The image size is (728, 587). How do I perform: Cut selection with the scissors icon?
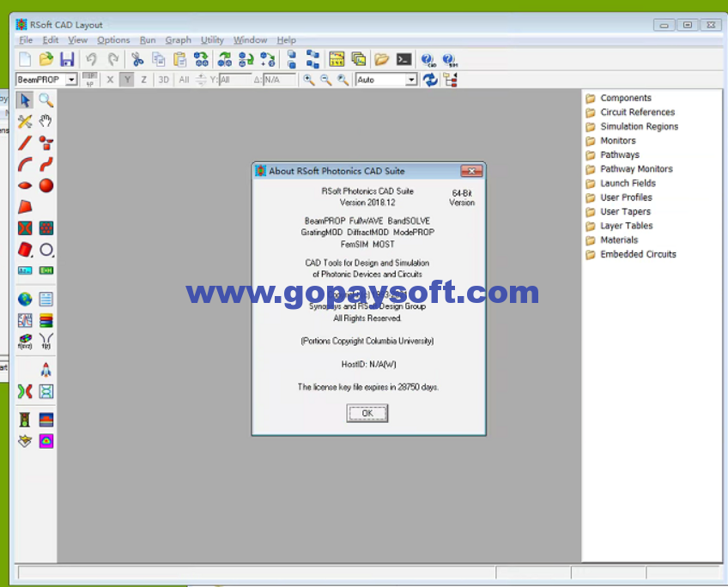(137, 59)
